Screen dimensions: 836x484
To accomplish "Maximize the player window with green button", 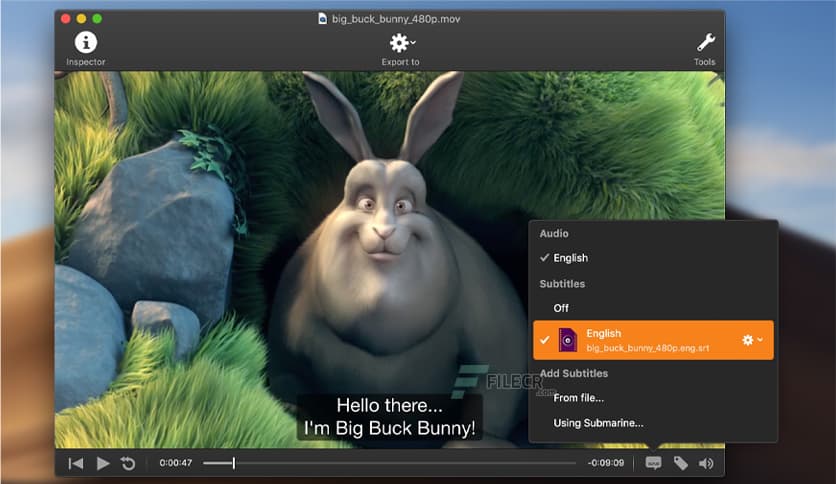I will (x=97, y=19).
